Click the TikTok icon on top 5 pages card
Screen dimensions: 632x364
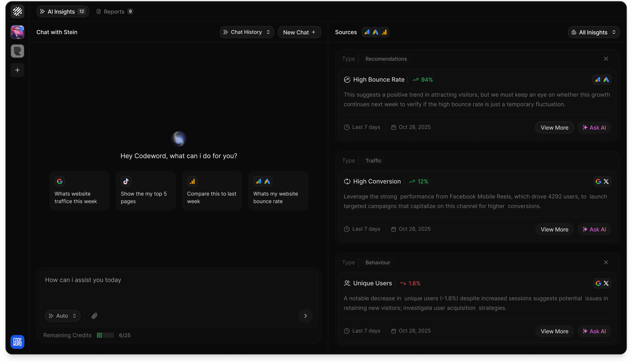[126, 181]
